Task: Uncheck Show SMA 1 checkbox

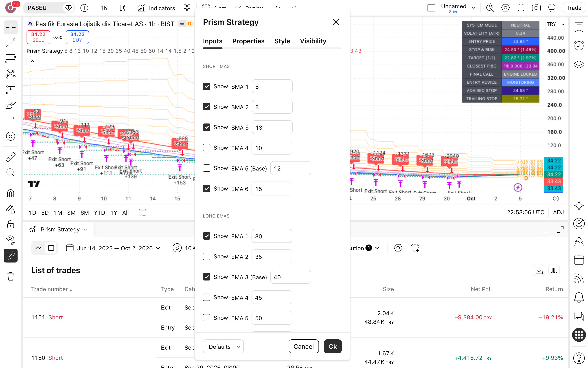Action: 207,86
